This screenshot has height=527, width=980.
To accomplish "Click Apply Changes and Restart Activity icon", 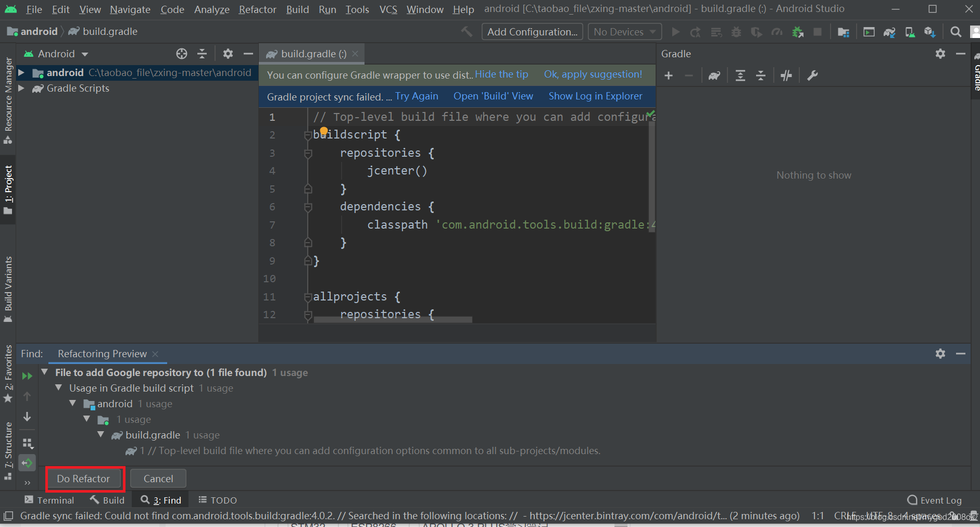I will (696, 32).
